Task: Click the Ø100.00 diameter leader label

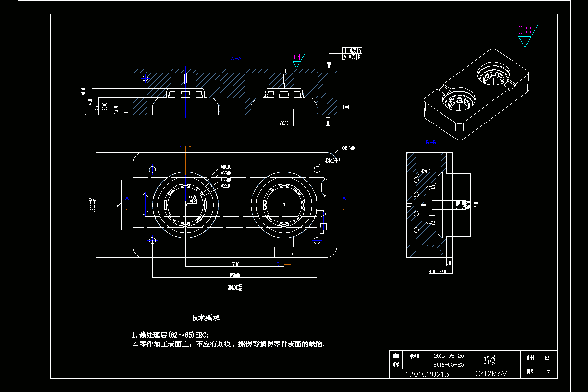Action: pos(226,167)
